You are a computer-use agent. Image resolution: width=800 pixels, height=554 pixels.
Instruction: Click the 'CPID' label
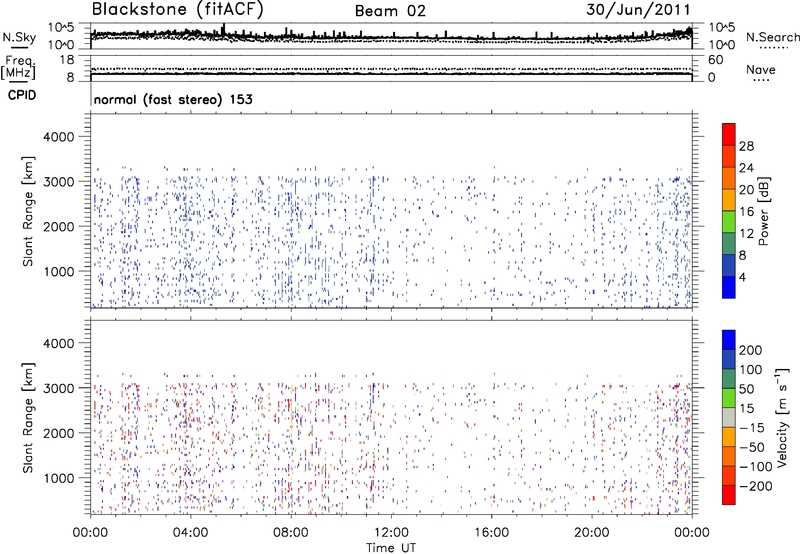[22, 95]
